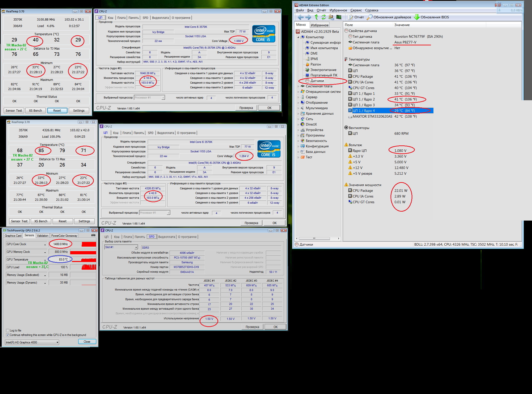
Task: Select the Датчики item in the tree
Action: (x=317, y=81)
